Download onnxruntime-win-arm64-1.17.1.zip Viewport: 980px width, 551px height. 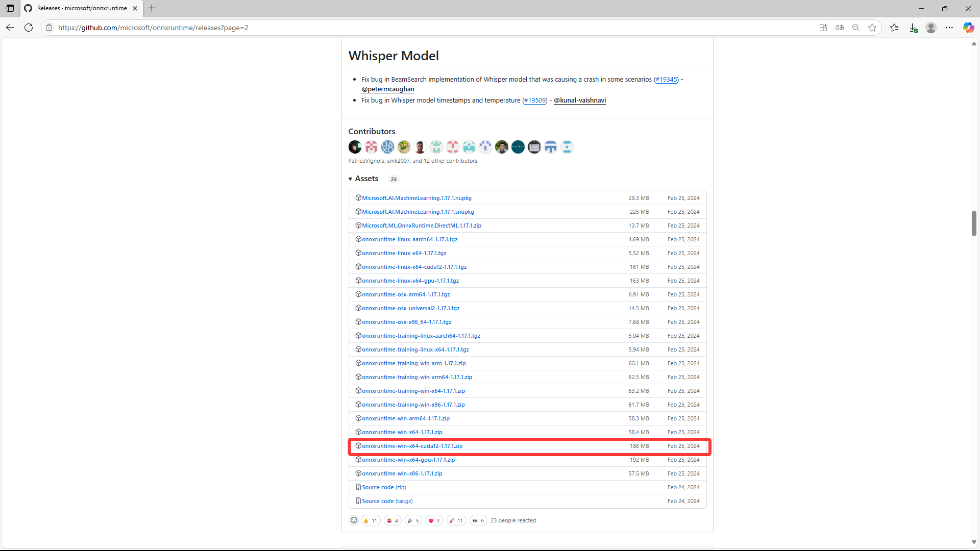point(406,418)
